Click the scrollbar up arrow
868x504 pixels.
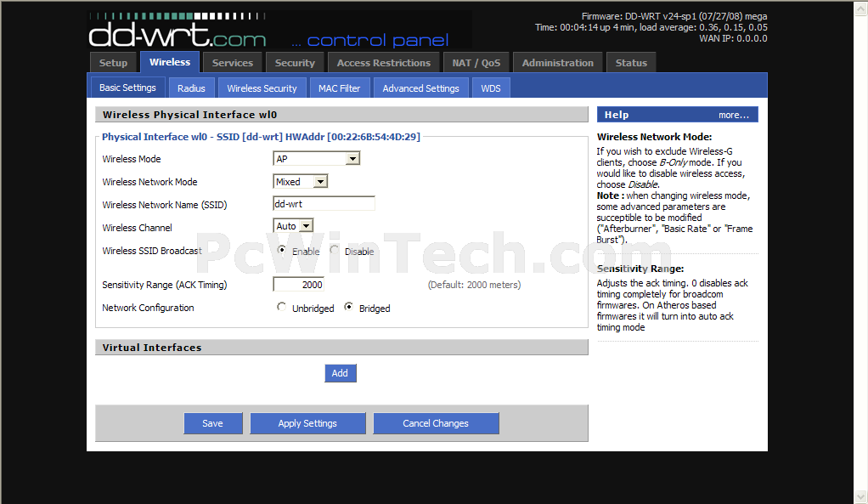pos(860,8)
